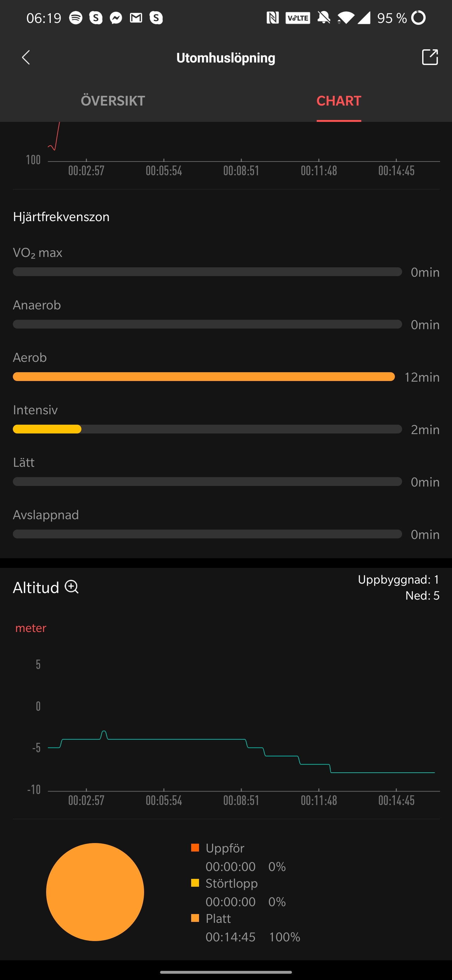This screenshot has width=452, height=980.
Task: Switch to the ÖVERSIKT tab
Action: [x=113, y=101]
